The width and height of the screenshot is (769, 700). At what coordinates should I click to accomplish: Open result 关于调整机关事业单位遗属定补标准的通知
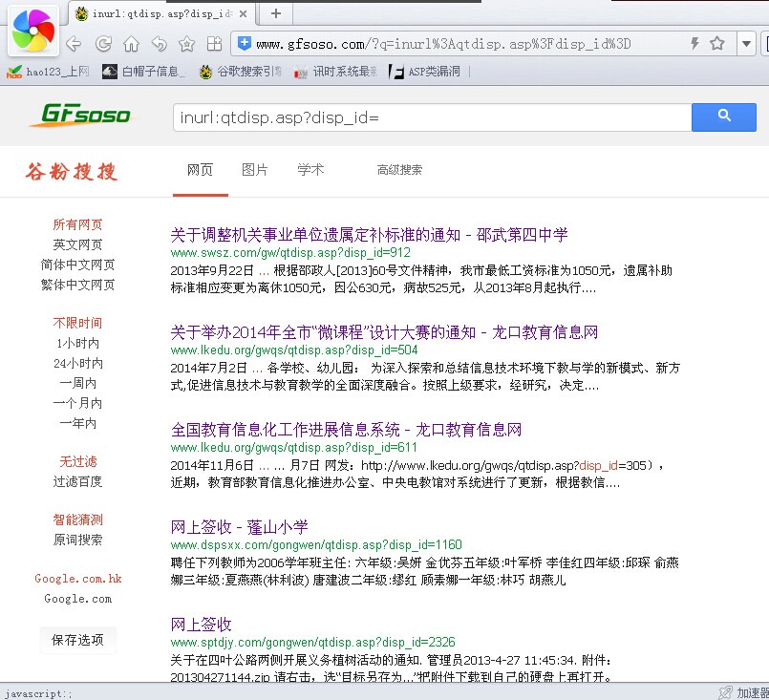coord(369,235)
